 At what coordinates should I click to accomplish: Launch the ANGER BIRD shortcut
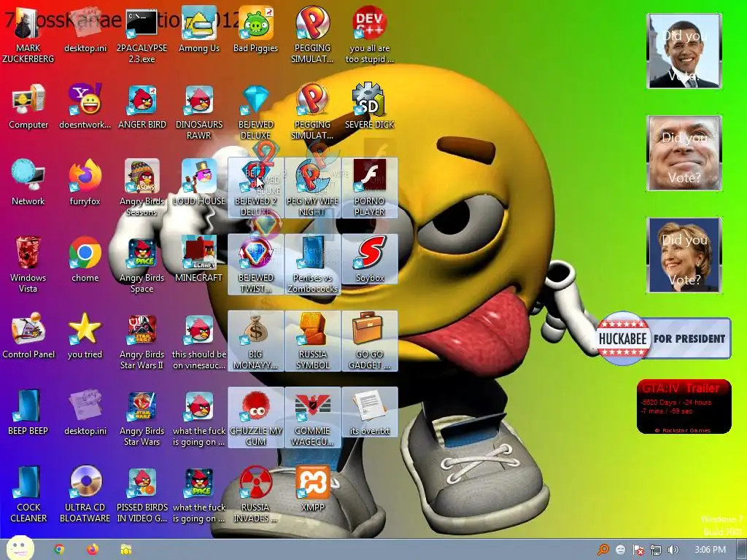pos(142,106)
